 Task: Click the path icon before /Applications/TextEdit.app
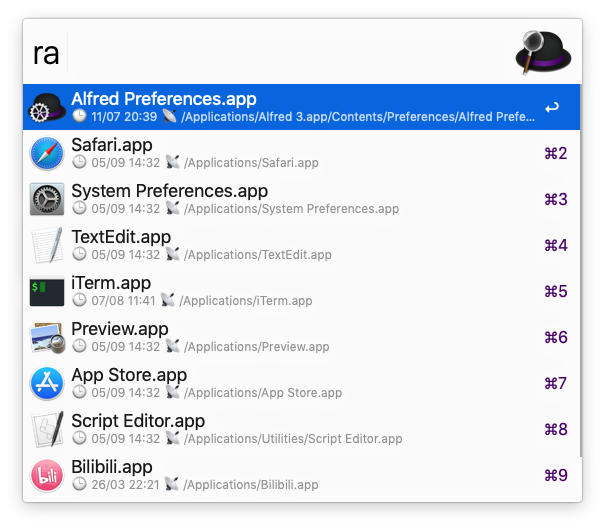pos(172,254)
